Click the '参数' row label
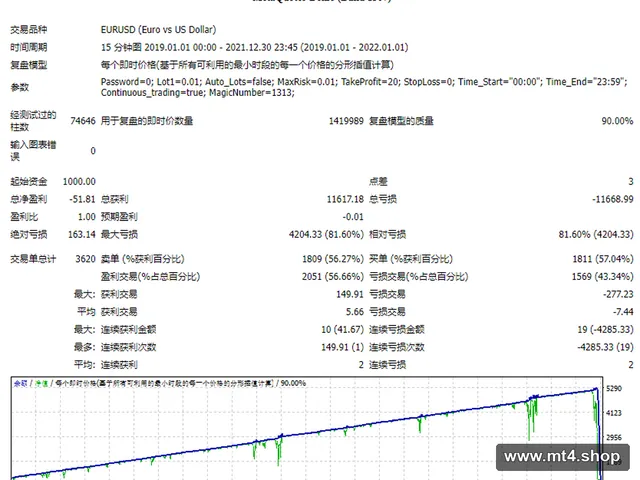 point(20,87)
